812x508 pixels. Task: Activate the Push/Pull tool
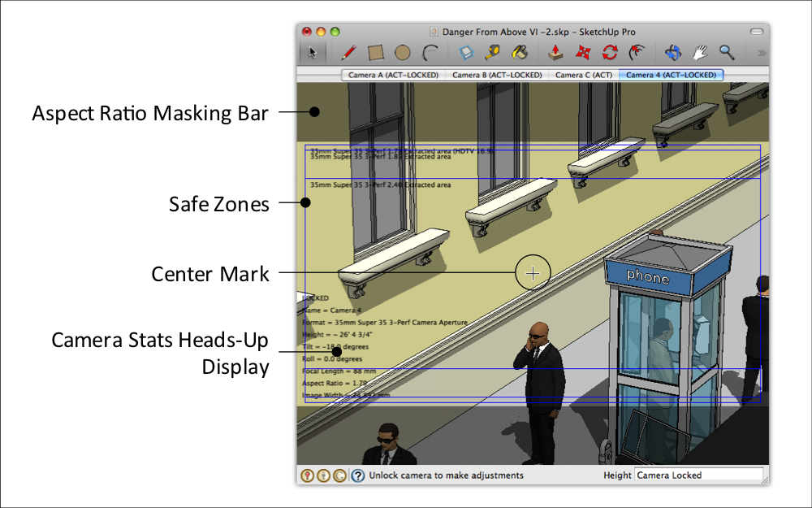[x=555, y=51]
